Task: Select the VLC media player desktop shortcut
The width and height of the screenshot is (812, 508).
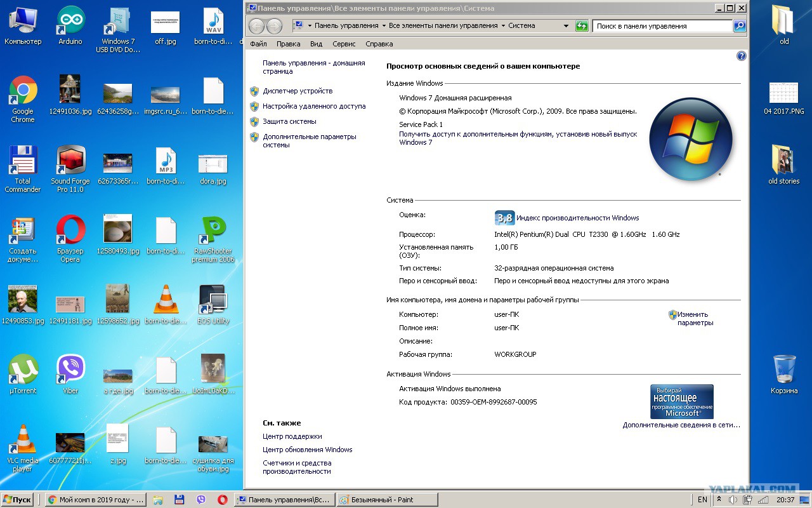Action: [x=23, y=449]
